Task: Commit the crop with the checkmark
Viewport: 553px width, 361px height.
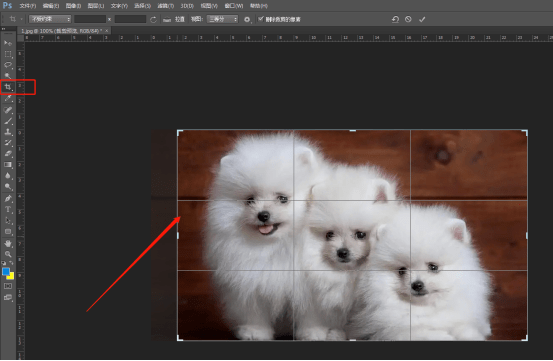Action: pos(422,19)
